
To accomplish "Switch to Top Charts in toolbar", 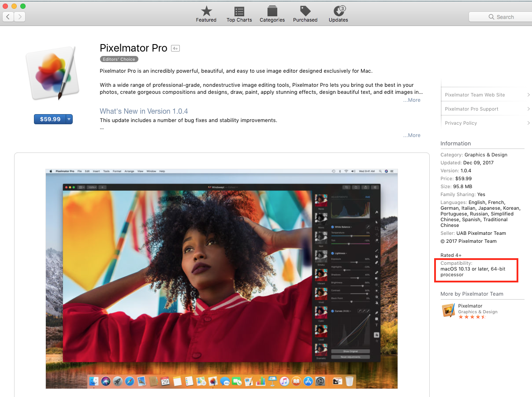I will [x=239, y=15].
